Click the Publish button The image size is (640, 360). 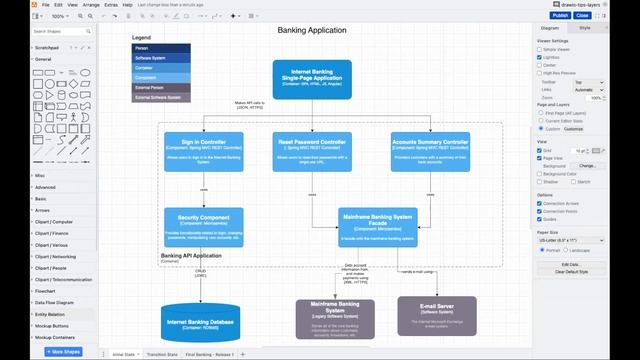pyautogui.click(x=560, y=16)
